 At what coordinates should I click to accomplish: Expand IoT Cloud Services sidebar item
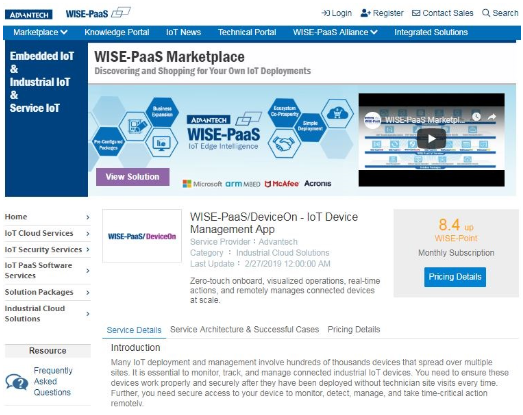pos(47,233)
